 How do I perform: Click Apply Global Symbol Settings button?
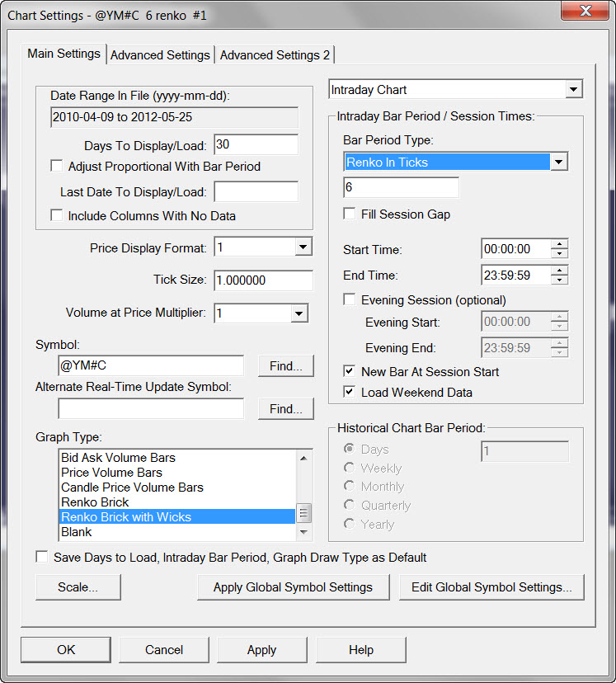[x=293, y=587]
